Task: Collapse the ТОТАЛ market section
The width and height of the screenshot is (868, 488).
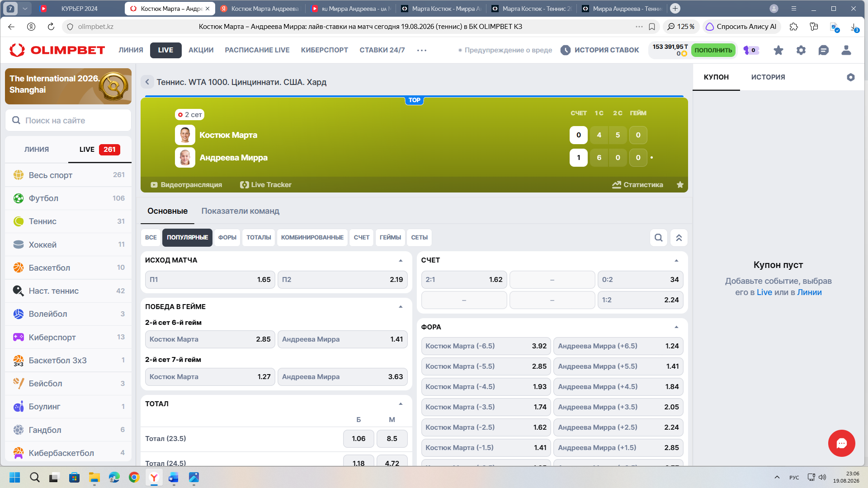Action: (x=401, y=404)
